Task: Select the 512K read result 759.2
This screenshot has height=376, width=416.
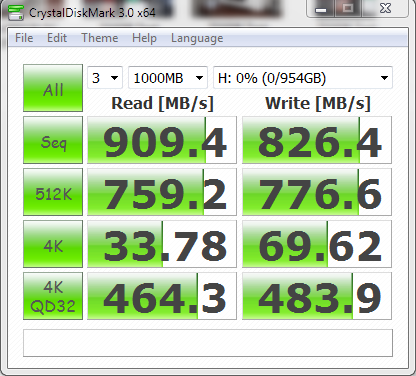Action: (162, 192)
